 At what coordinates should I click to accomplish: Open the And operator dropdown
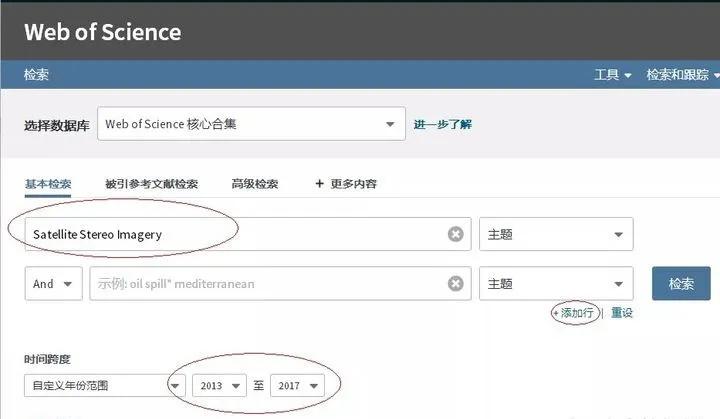pos(54,283)
